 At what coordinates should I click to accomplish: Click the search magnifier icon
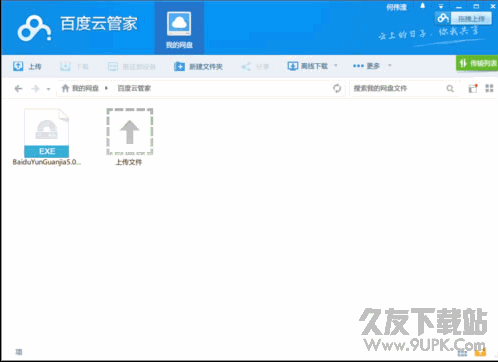click(450, 88)
